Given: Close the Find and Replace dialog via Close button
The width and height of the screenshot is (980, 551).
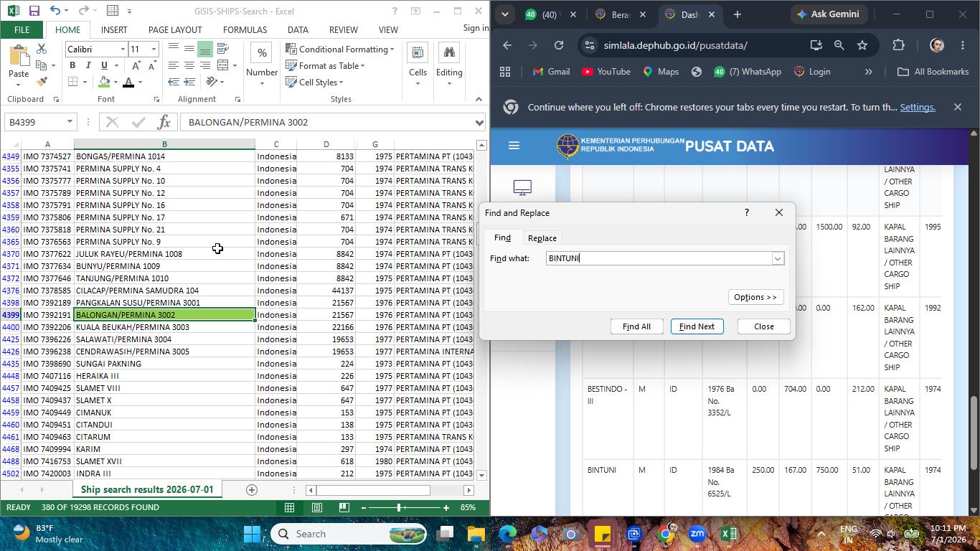Looking at the screenshot, I should click(x=763, y=326).
